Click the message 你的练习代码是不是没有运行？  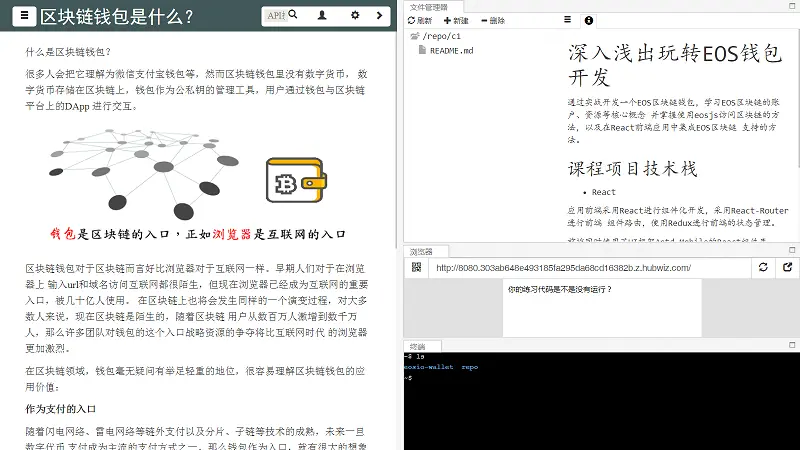point(559,289)
